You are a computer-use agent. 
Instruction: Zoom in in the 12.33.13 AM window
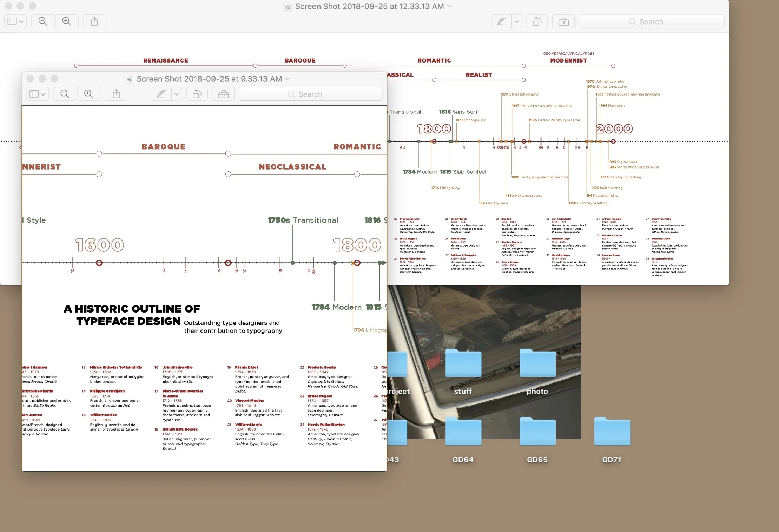point(67,21)
